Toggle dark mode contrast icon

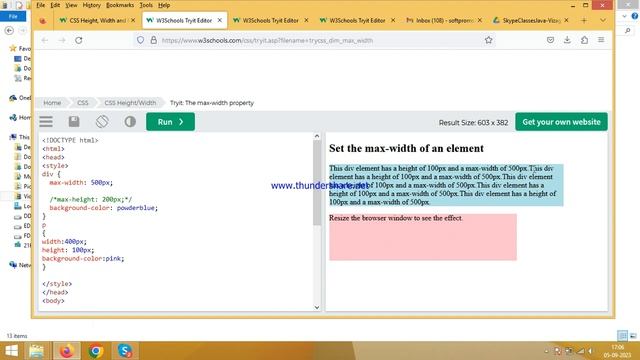point(130,122)
